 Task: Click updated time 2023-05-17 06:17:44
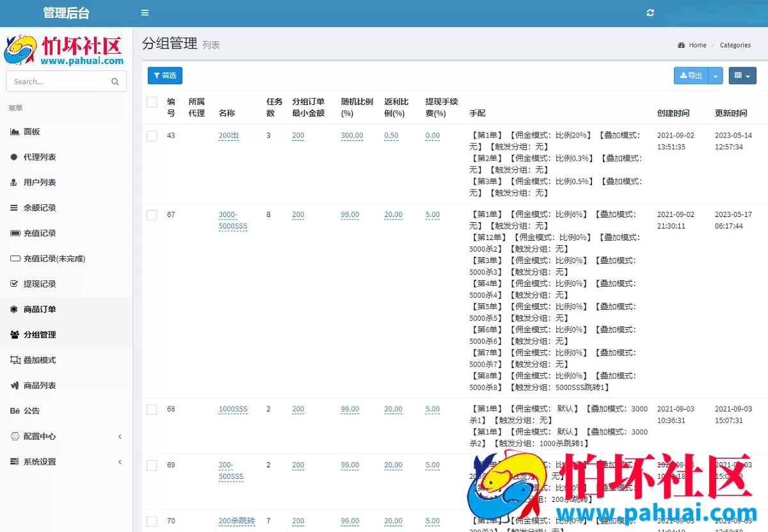[x=733, y=220]
